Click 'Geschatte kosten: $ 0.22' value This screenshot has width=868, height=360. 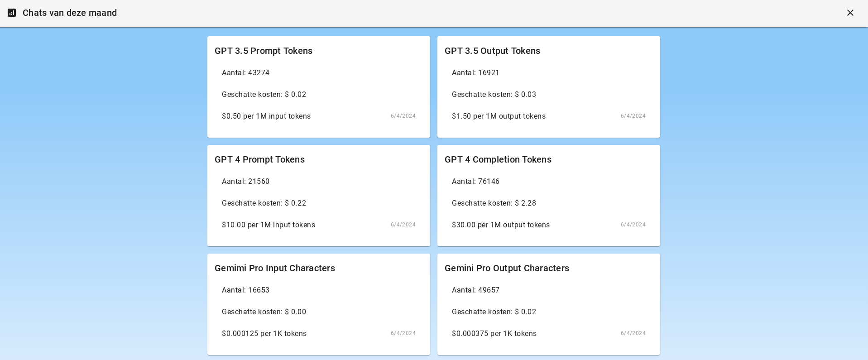coord(264,203)
